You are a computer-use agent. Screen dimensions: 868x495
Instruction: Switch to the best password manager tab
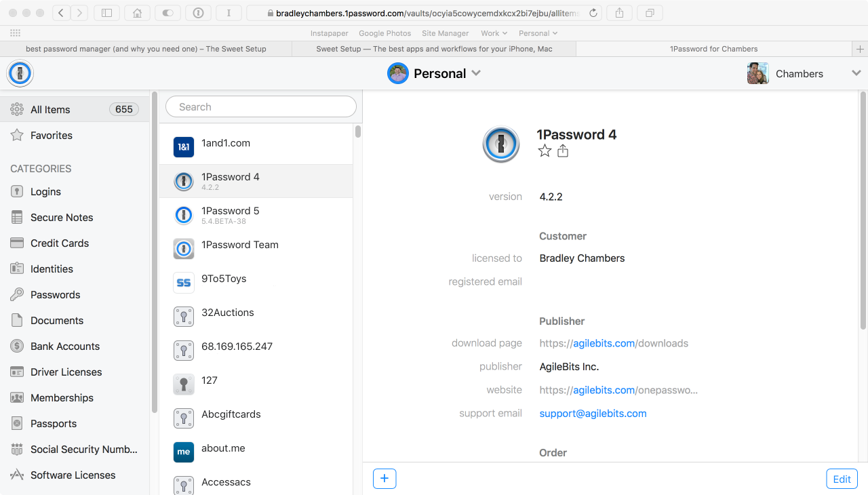(x=146, y=49)
